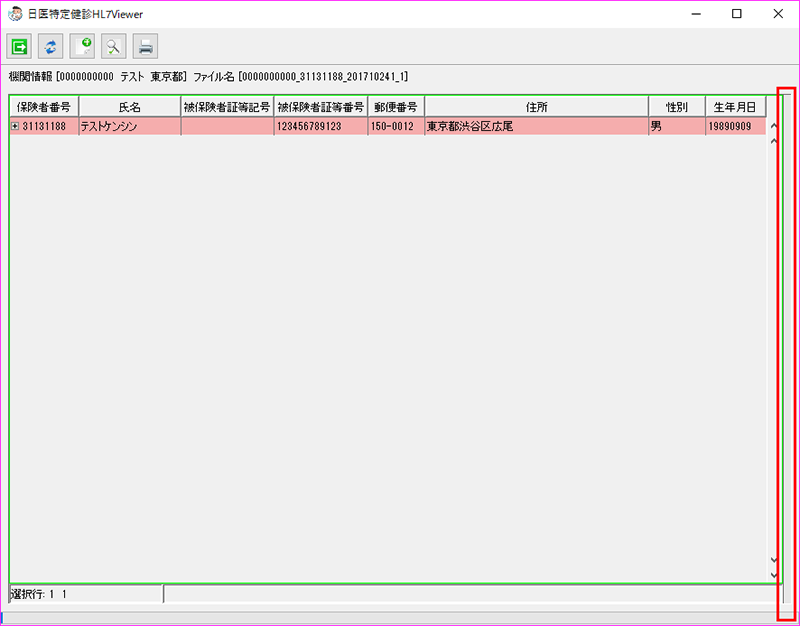Click the bottommost scroll-down arrow of grid
Screen dimensions: 800x626
tap(773, 575)
